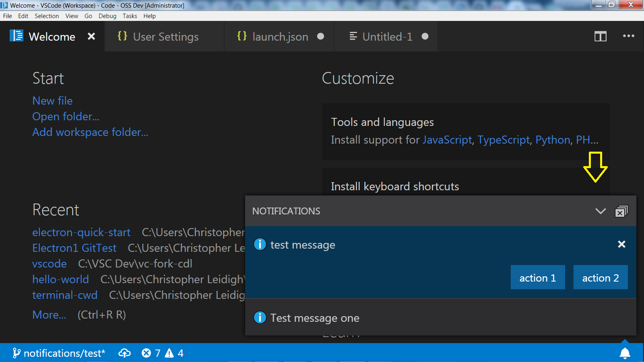
Task: Click the Split Editor icon
Action: 601,37
